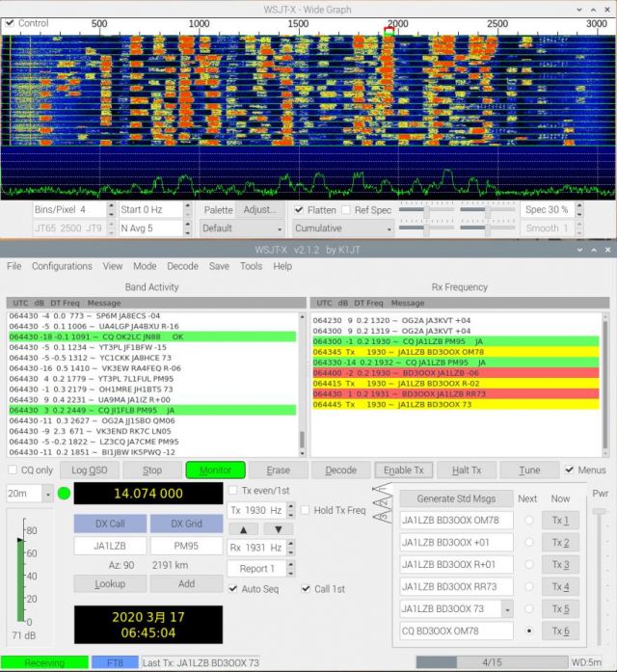
Task: Select the CQ JI1FLB PM95 decode line
Action: click(152, 410)
